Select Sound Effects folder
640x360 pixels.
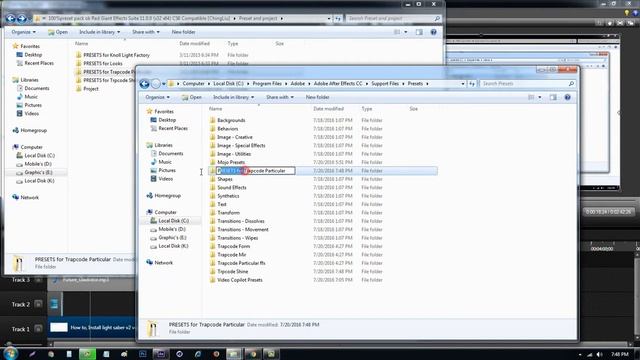(231, 187)
